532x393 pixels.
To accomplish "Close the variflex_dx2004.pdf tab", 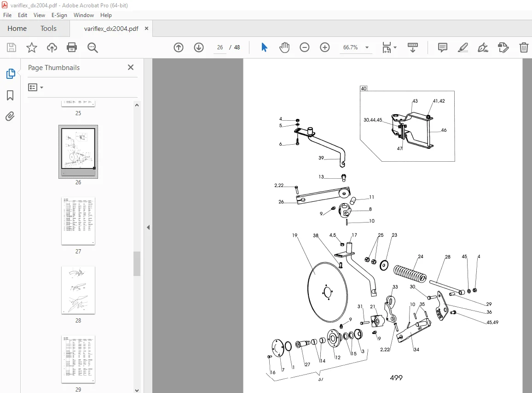I will pos(146,29).
